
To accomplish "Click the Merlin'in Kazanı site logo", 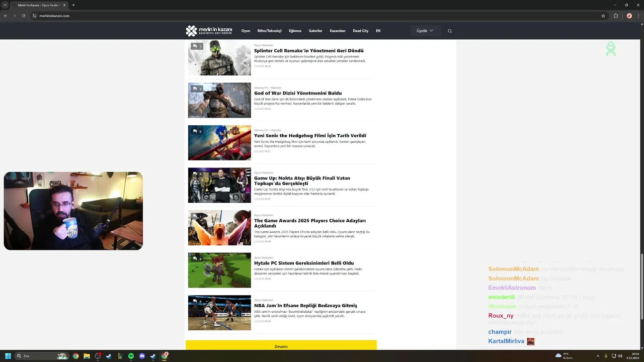I will click(209, 31).
